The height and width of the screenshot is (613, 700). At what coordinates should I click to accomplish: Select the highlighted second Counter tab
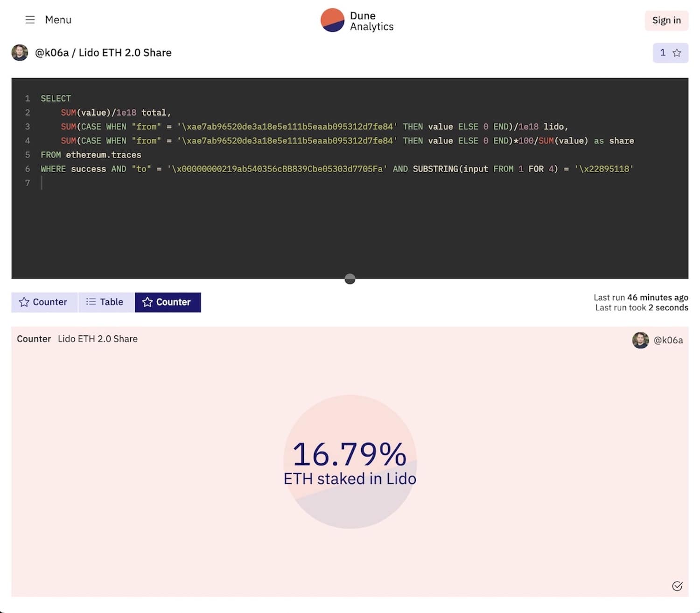[x=168, y=302]
